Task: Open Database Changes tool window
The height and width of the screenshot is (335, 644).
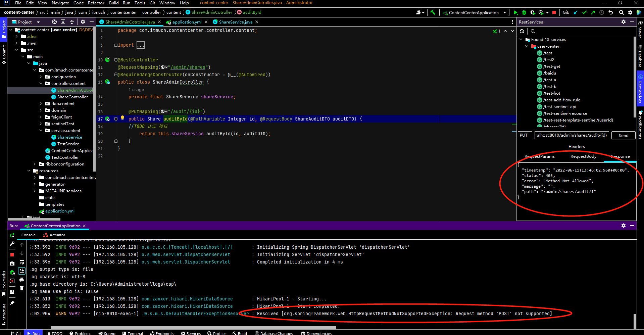Action: coord(274,333)
